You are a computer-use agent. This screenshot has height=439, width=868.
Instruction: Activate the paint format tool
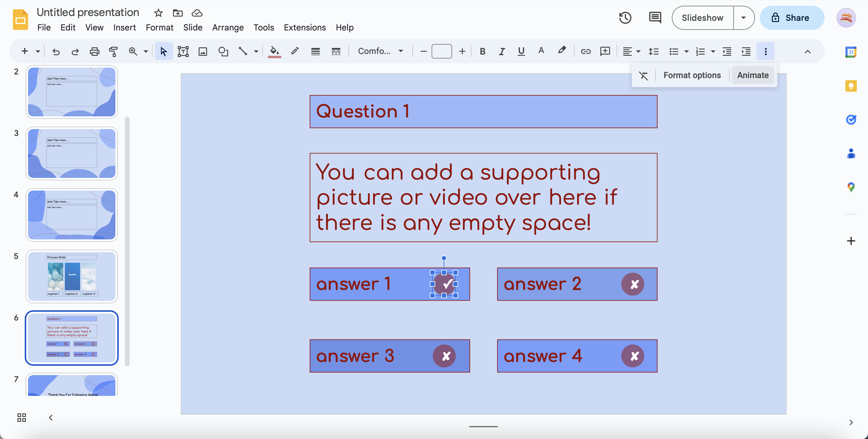(x=114, y=51)
